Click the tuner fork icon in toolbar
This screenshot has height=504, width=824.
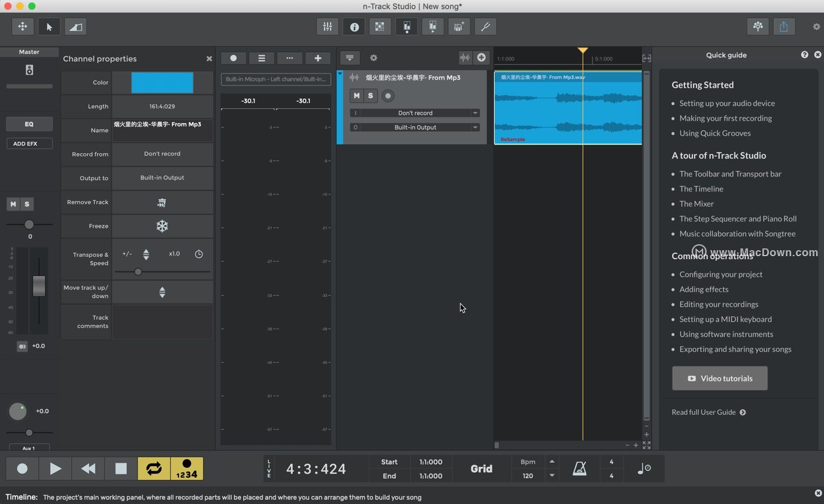pyautogui.click(x=486, y=26)
